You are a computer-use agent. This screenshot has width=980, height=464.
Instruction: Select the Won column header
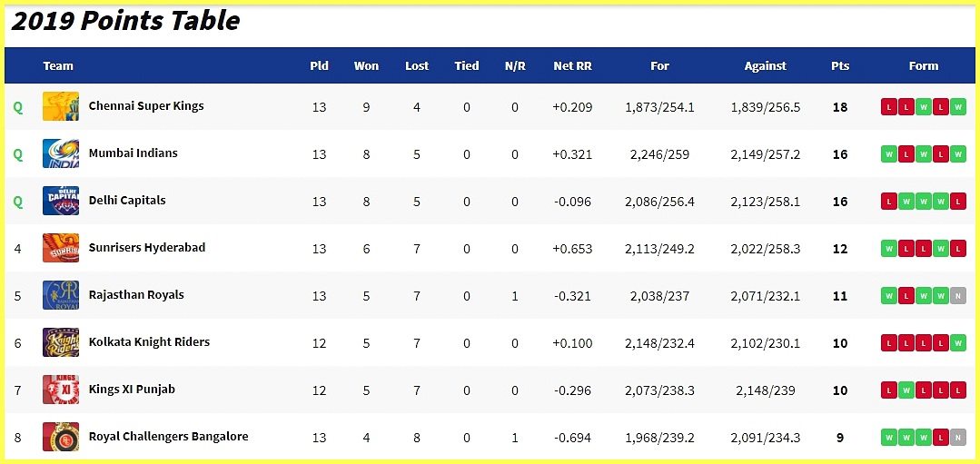point(366,65)
